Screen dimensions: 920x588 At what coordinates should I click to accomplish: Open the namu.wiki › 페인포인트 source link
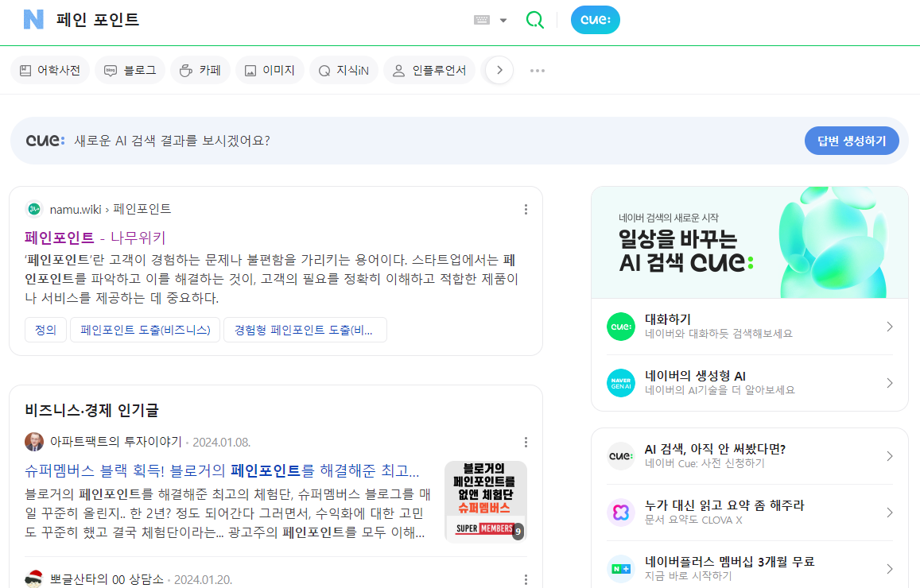click(111, 209)
